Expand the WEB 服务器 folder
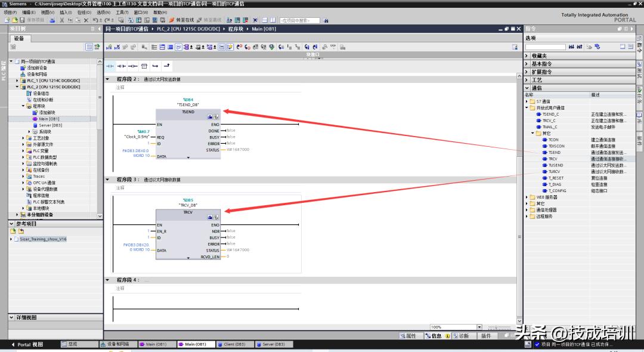The image size is (644, 352). tap(527, 197)
